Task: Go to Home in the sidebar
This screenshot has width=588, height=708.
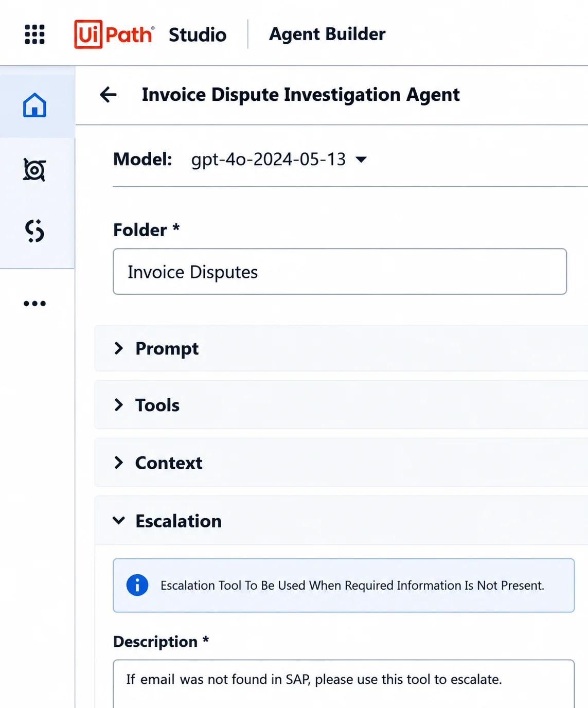Action: point(34,105)
